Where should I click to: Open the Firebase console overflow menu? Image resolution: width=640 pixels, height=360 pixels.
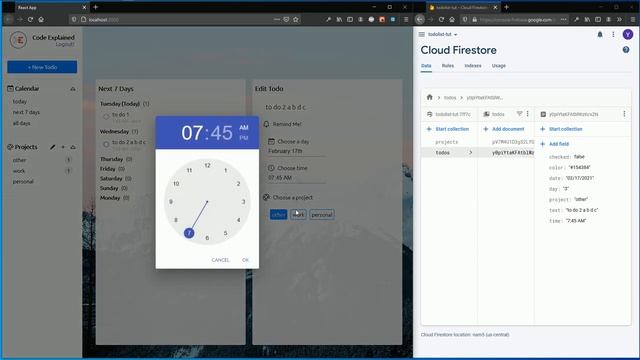coord(613,35)
